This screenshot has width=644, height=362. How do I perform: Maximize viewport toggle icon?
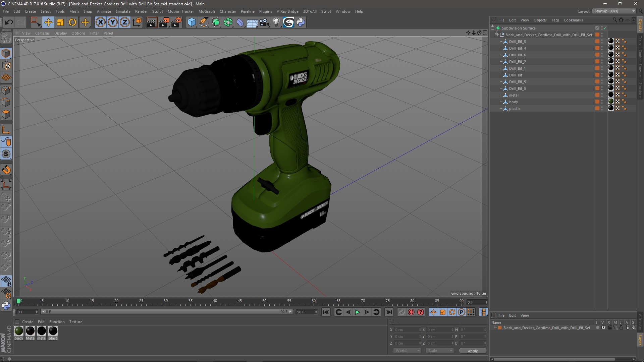tap(485, 33)
